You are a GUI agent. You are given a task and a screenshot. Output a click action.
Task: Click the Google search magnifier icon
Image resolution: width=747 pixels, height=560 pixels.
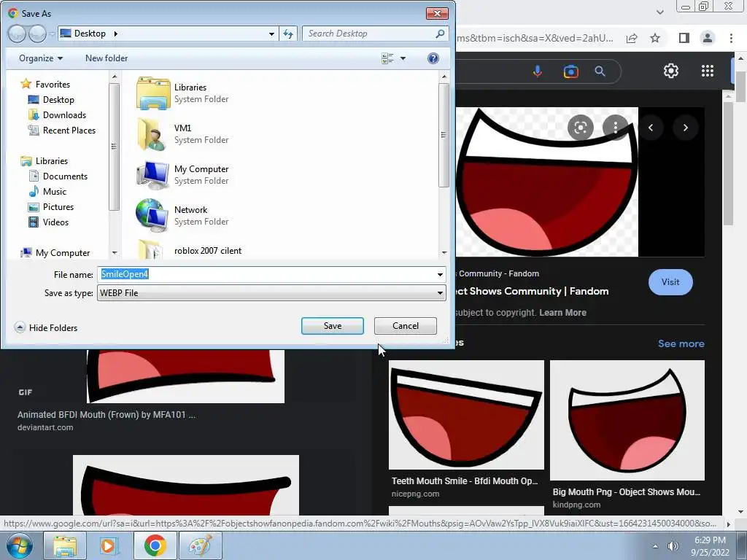pyautogui.click(x=600, y=71)
